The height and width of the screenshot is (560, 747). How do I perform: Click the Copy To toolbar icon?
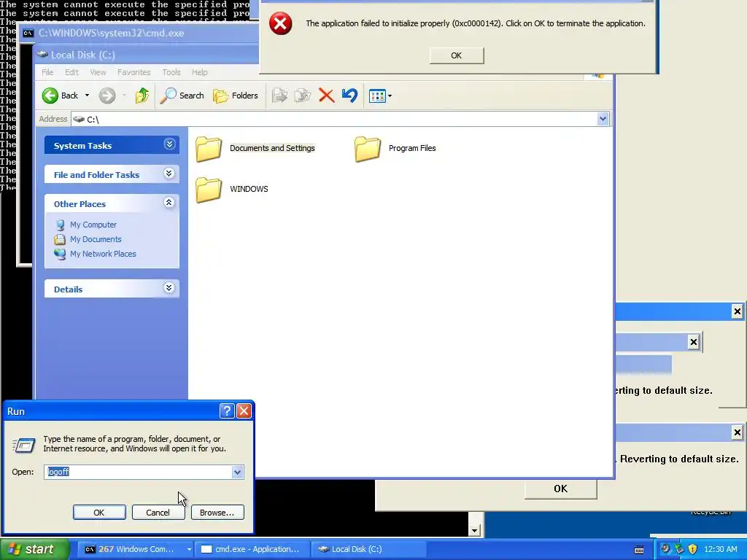[303, 96]
